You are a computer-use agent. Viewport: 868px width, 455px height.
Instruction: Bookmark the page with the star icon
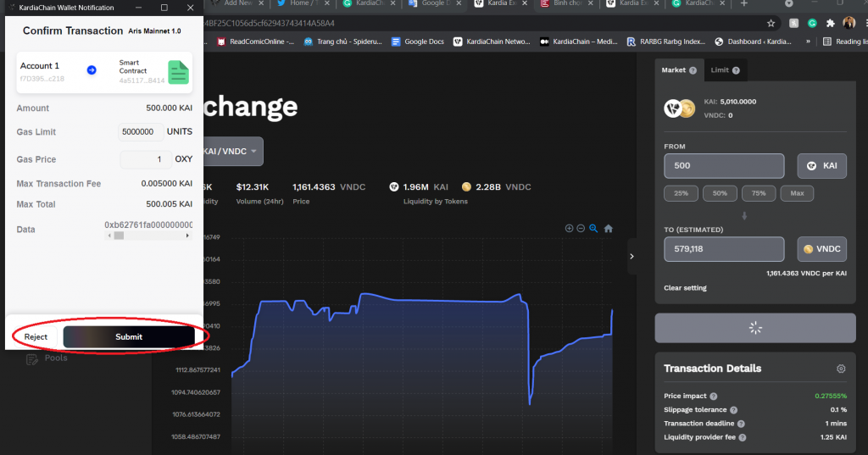click(771, 23)
